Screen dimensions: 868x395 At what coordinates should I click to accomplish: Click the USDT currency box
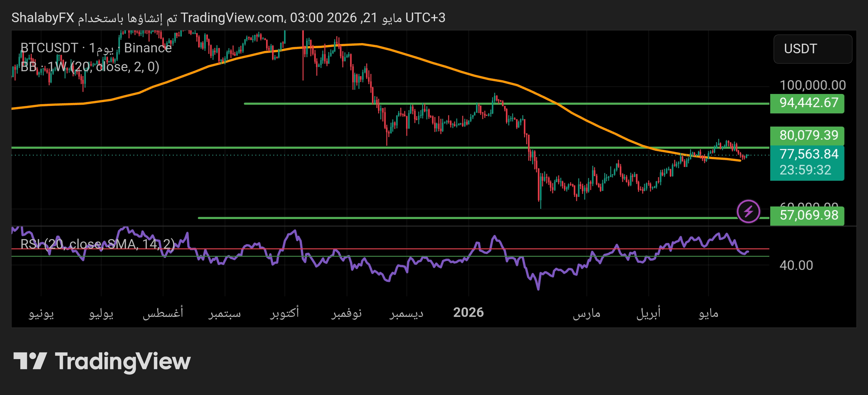[x=812, y=49]
